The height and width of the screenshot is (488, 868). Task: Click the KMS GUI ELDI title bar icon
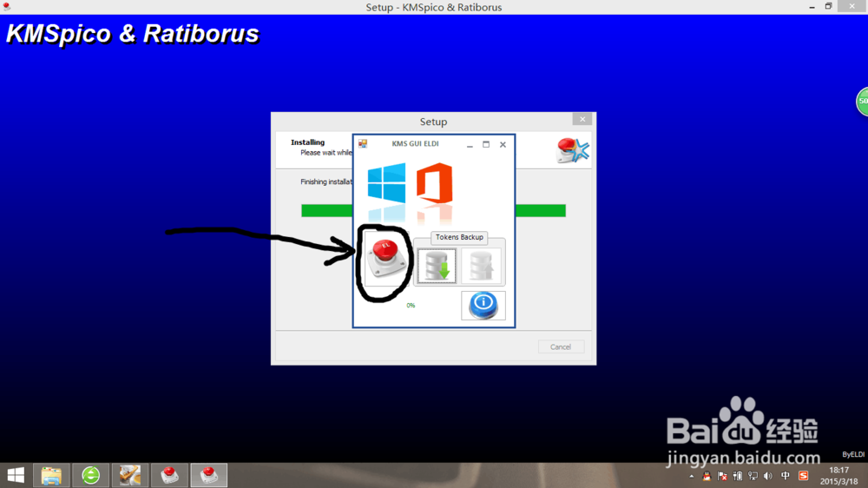point(363,144)
